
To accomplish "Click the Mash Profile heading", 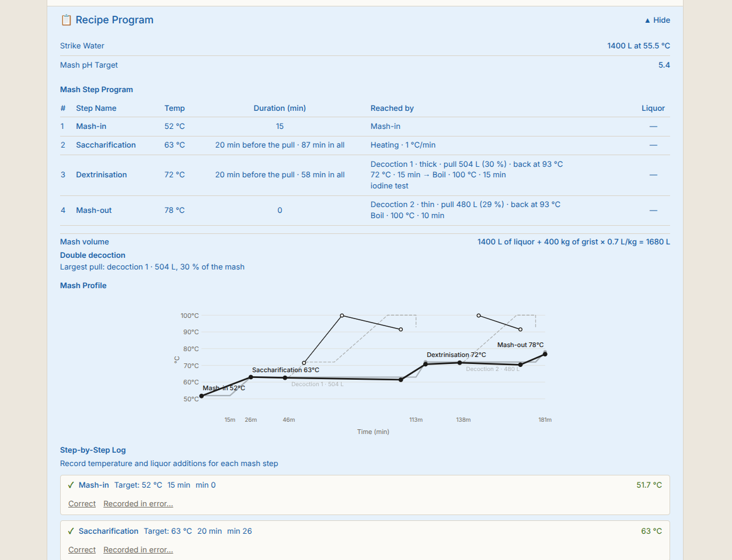I will 83,285.
